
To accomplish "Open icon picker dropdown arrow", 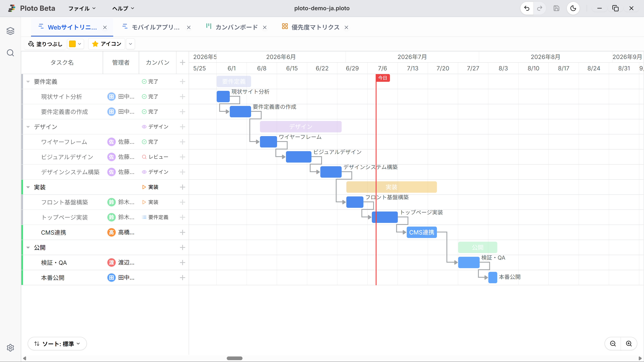I will pyautogui.click(x=130, y=44).
